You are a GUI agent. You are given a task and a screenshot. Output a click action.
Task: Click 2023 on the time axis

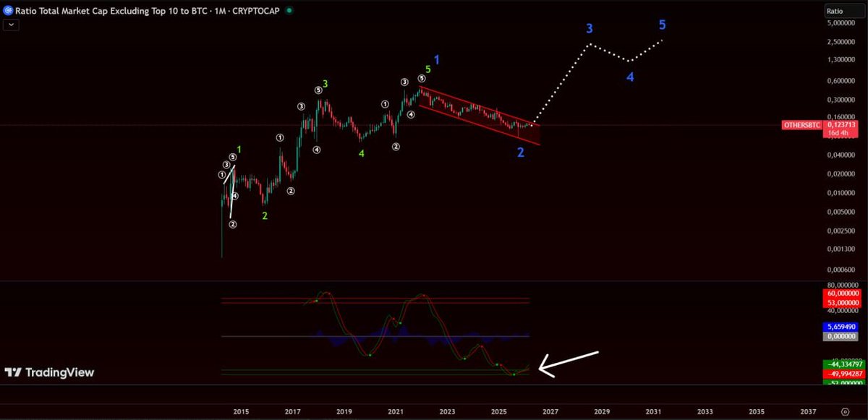[x=447, y=411]
